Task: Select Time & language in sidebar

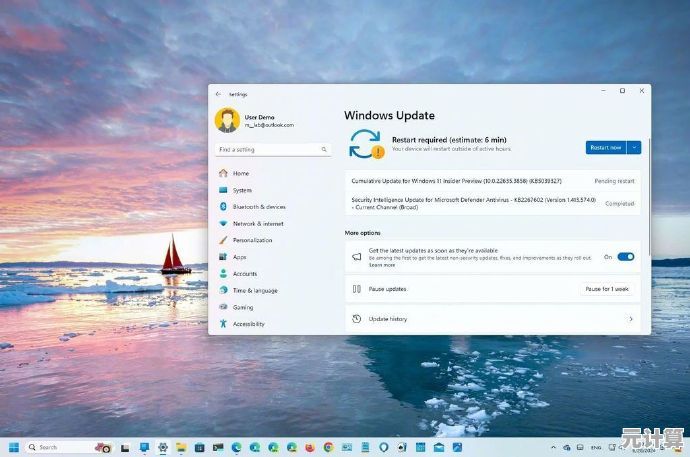Action: point(254,290)
